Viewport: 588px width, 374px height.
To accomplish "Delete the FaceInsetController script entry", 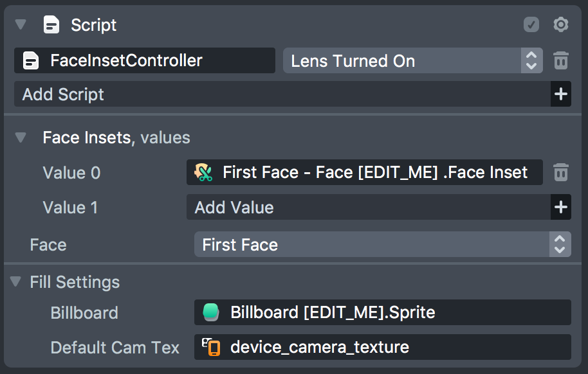I will point(561,61).
